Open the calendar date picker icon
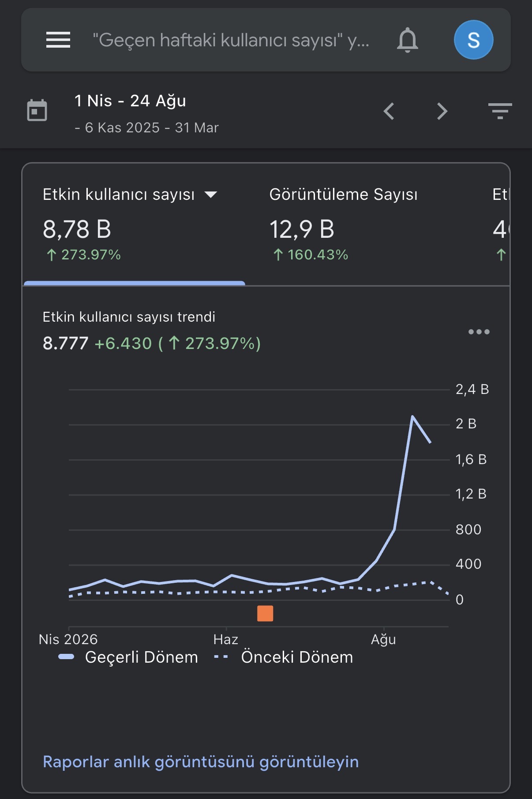The width and height of the screenshot is (532, 799). [37, 110]
